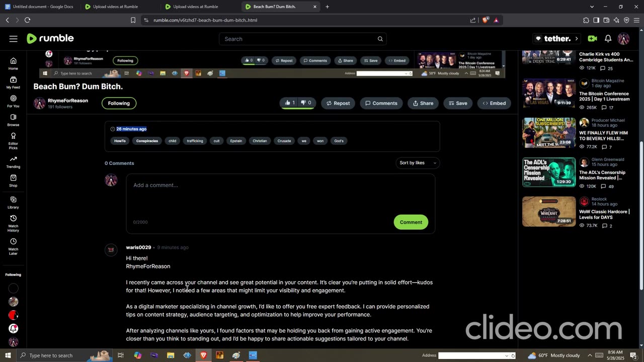Screen dimensions: 644x362
Task: Submit with the green Comment button
Action: click(411, 222)
